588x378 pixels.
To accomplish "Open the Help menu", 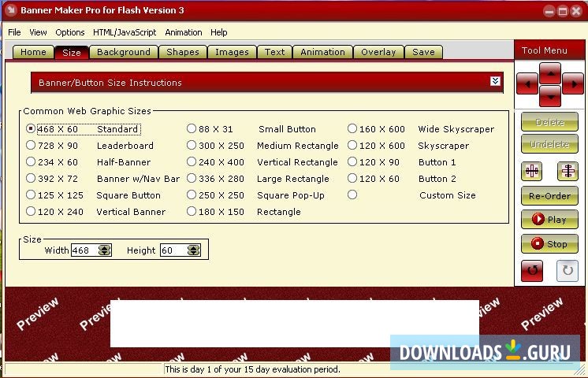I will (x=218, y=32).
